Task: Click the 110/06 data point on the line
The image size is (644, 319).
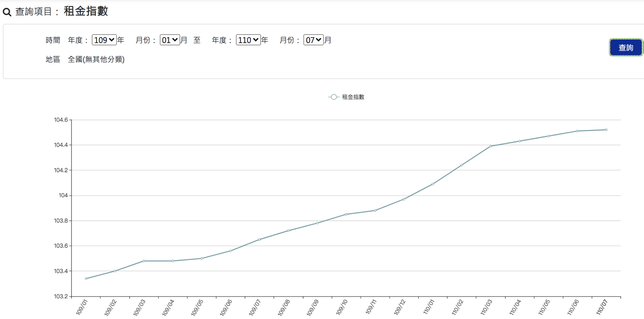Action: 577,131
